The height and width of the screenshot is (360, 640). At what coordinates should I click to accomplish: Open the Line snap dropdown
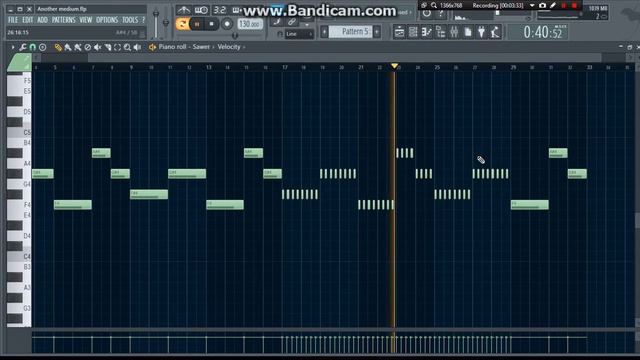[x=299, y=34]
